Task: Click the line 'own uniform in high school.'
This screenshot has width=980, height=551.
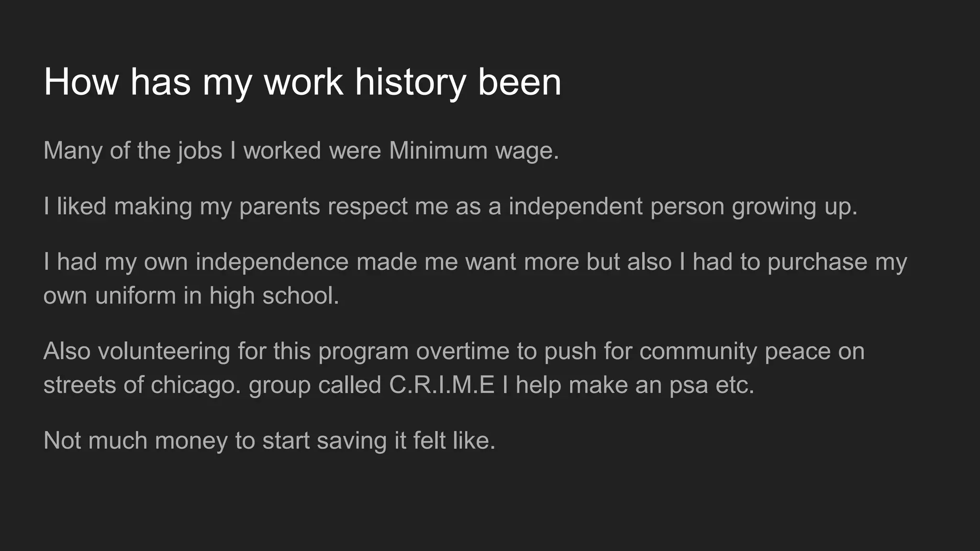Action: (191, 296)
